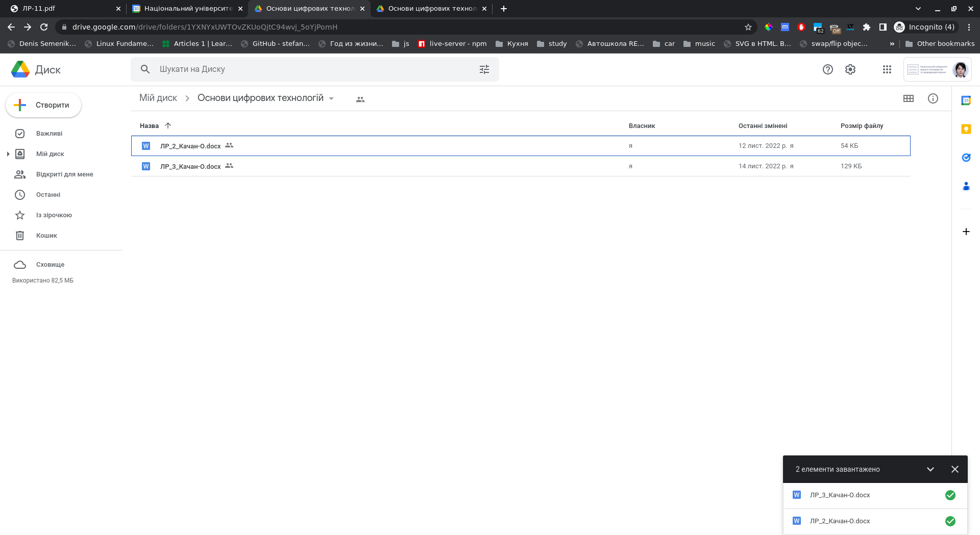Screen dimensions: 980x535
Task: Open the Google apps grid
Action: [x=887, y=69]
